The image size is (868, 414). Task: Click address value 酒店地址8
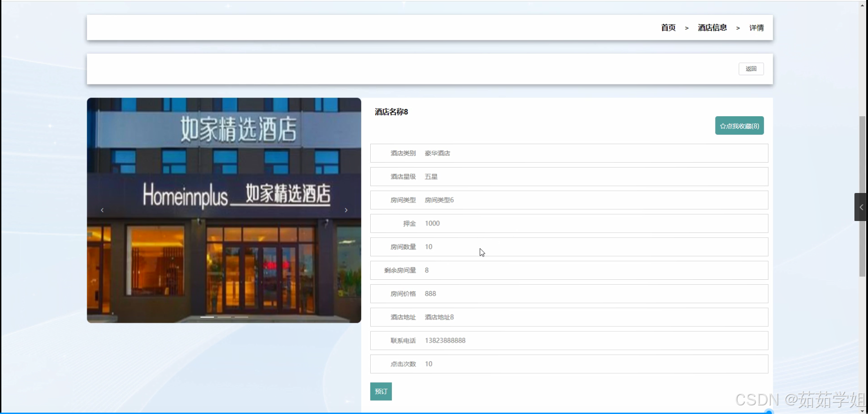[x=439, y=317]
